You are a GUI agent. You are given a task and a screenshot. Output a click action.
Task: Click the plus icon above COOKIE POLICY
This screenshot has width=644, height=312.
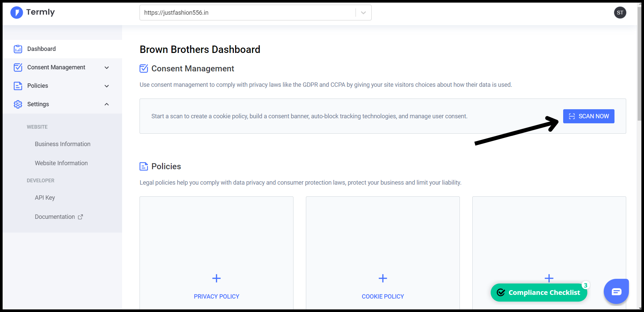(383, 278)
